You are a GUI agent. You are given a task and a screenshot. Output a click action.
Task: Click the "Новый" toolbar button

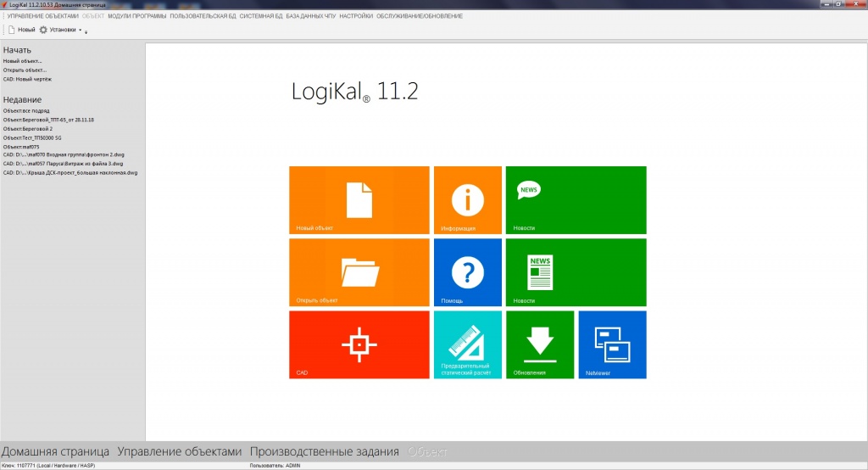click(21, 30)
